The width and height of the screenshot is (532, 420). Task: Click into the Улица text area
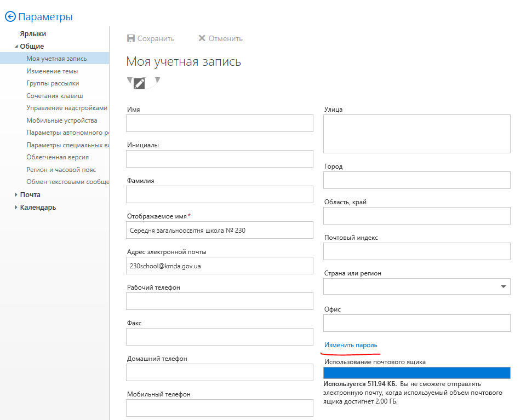tap(416, 134)
